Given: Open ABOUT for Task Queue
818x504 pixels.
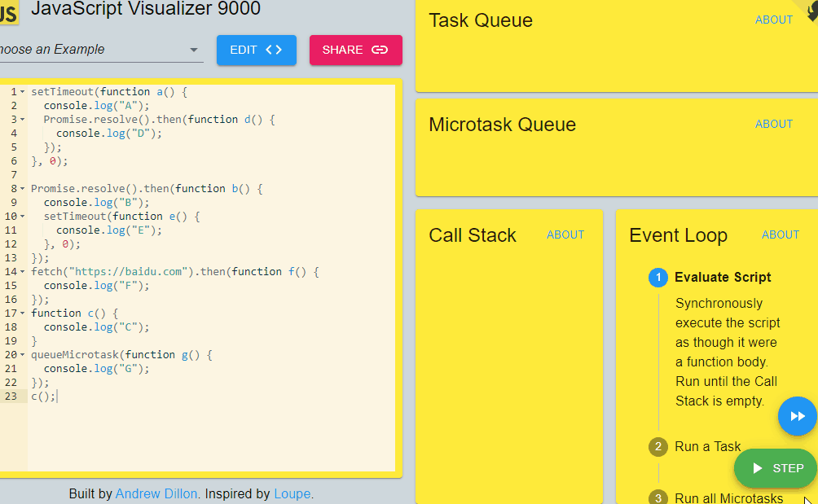Looking at the screenshot, I should (x=774, y=20).
